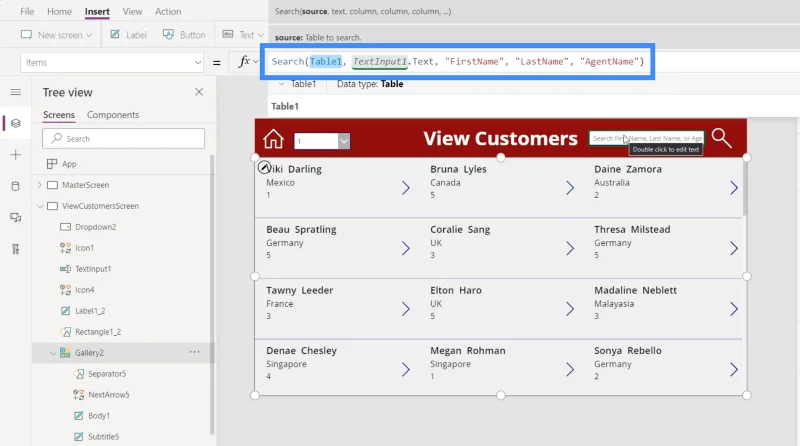
Task: Click the plus Insert icon in the left rail
Action: pyautogui.click(x=16, y=155)
